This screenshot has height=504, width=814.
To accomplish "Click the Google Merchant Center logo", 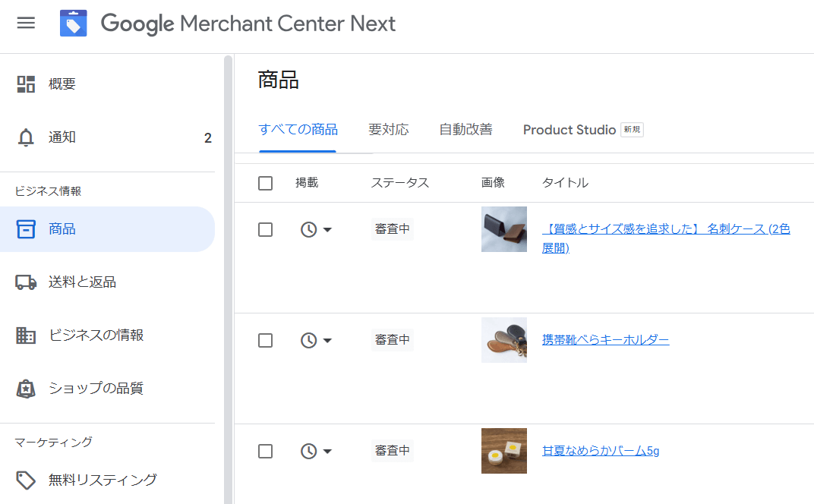I will pyautogui.click(x=74, y=24).
